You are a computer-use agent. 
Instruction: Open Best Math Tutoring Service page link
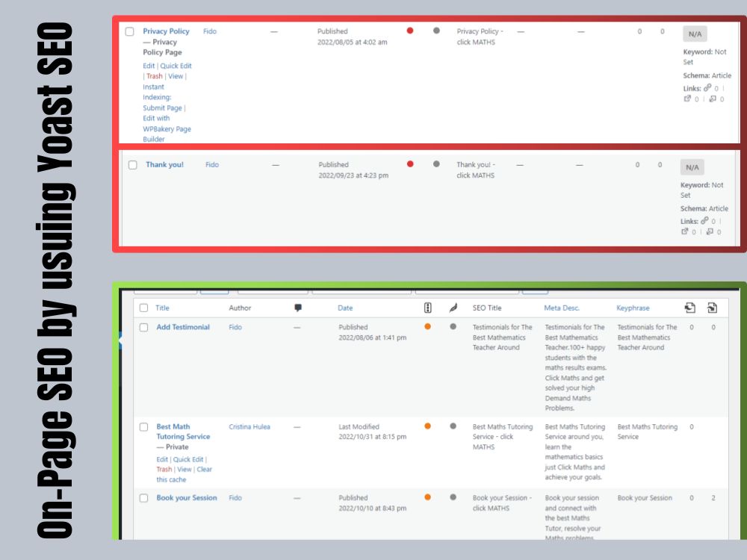pos(183,432)
